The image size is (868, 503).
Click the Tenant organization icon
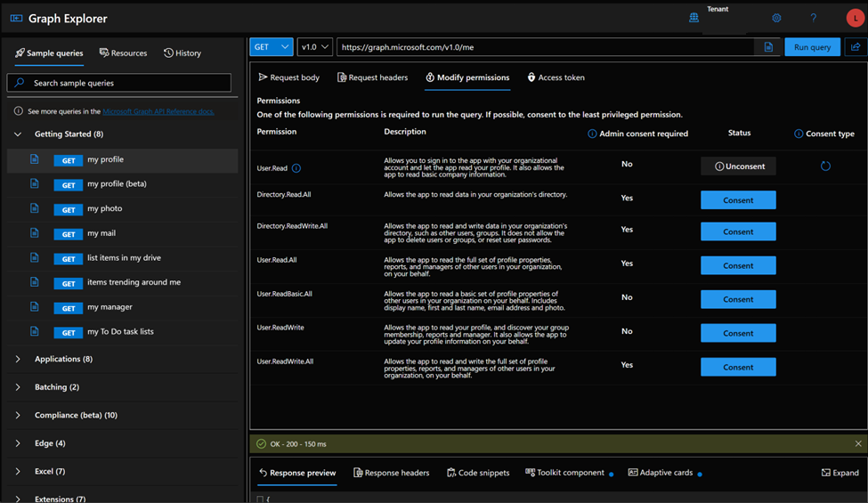pos(694,18)
